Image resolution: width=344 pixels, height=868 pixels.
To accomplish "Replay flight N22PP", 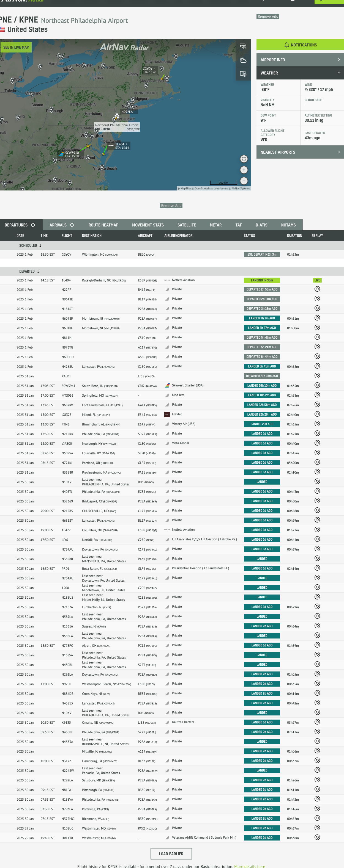I will (x=317, y=289).
